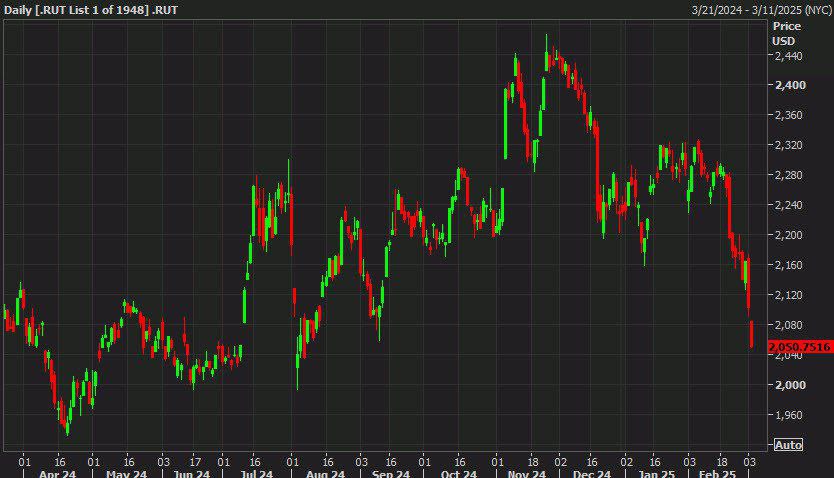Click the 1,960 price axis label
Image resolution: width=834 pixels, height=478 pixels.
coord(789,415)
